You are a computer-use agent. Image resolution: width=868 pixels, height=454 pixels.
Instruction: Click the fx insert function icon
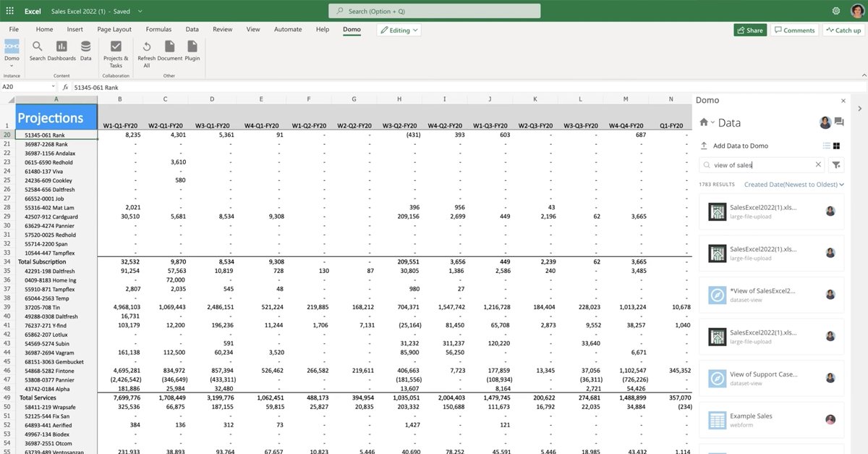coord(65,87)
